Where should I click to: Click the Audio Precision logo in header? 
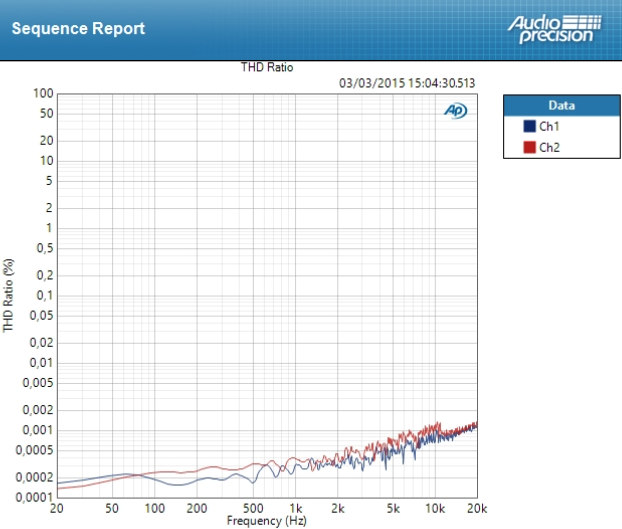pyautogui.click(x=556, y=28)
